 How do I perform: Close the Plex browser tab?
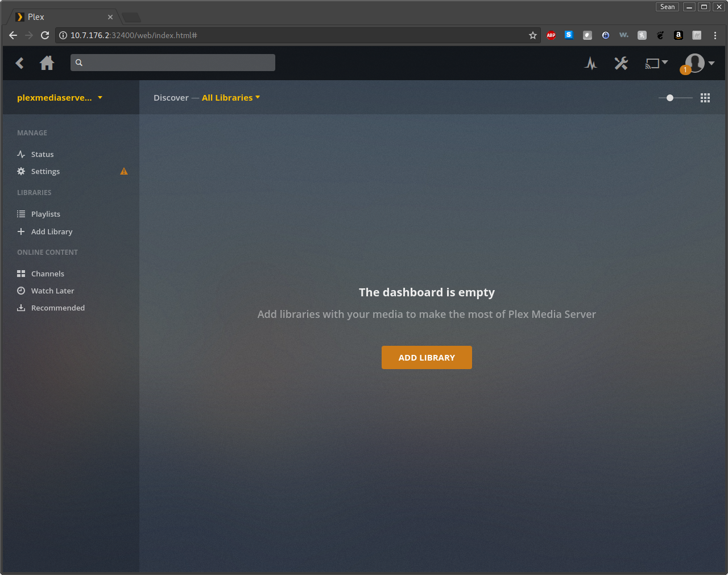pos(110,17)
